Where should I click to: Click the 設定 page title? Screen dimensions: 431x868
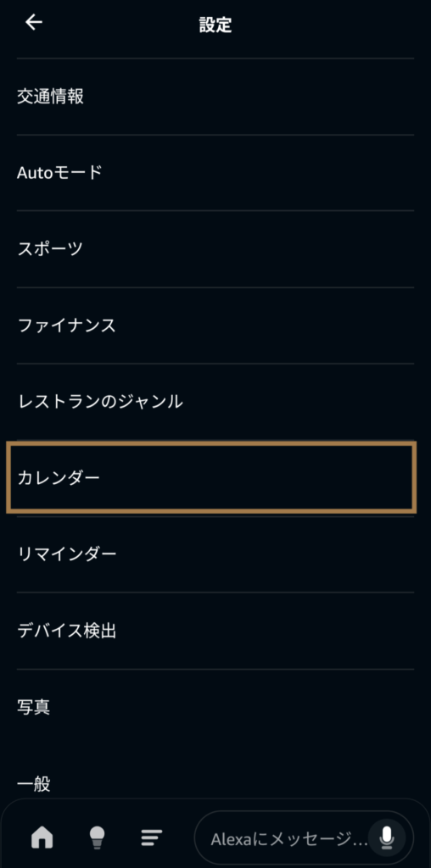215,25
